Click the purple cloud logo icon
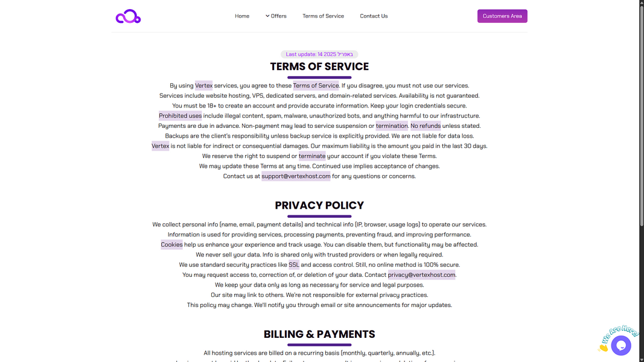 click(128, 16)
